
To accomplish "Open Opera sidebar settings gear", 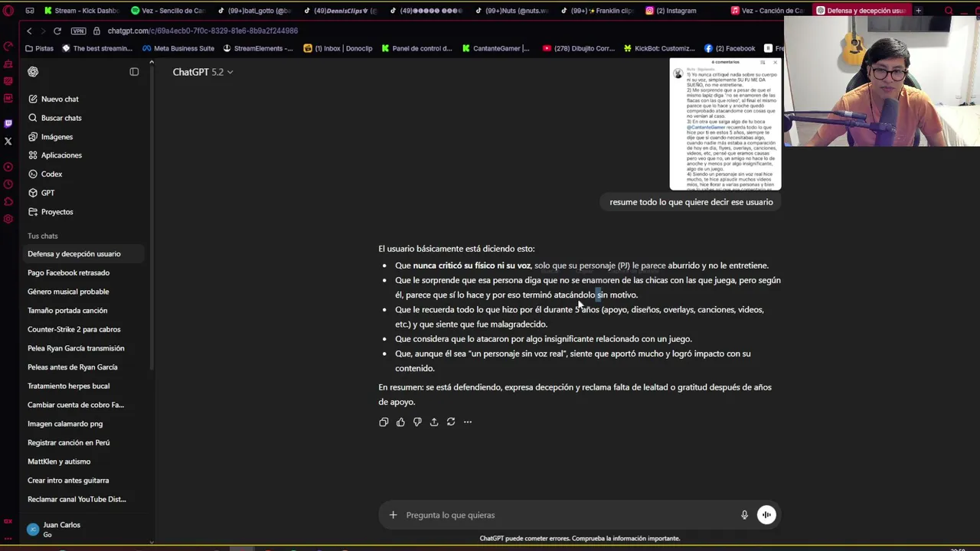I will point(8,220).
